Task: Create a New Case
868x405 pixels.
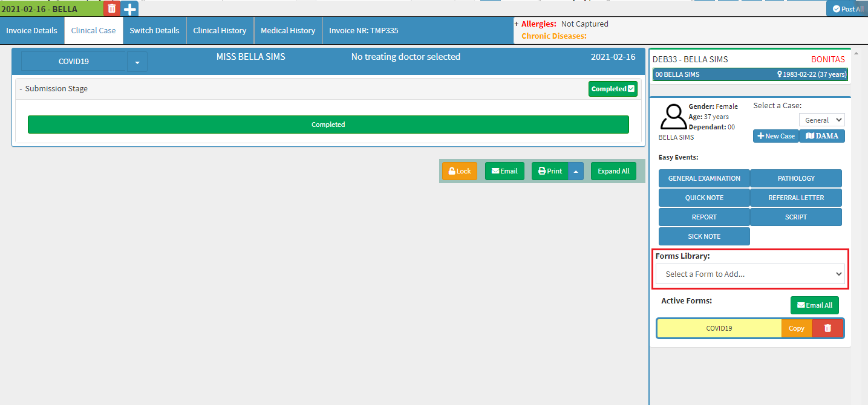Action: 776,136
